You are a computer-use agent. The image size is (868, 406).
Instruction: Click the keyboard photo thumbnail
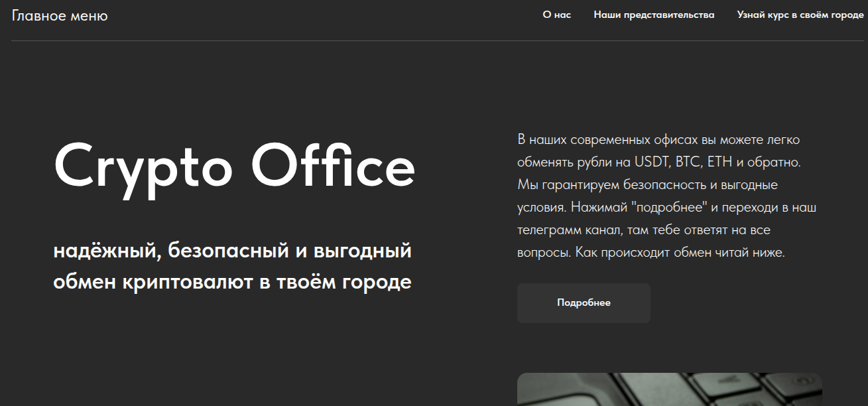coord(669,389)
